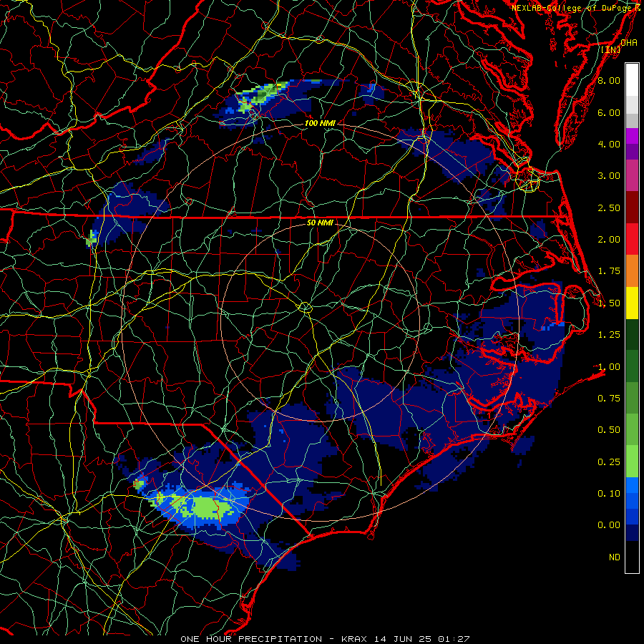Click the KRAX 14 JUN 25 01:27 timestamp
This screenshot has height=644, width=644.
point(406,639)
